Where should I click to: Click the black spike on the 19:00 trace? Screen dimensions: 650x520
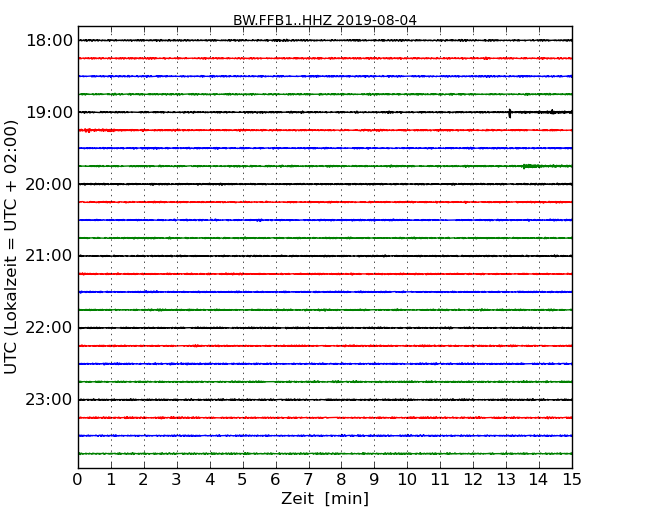pyautogui.click(x=510, y=113)
